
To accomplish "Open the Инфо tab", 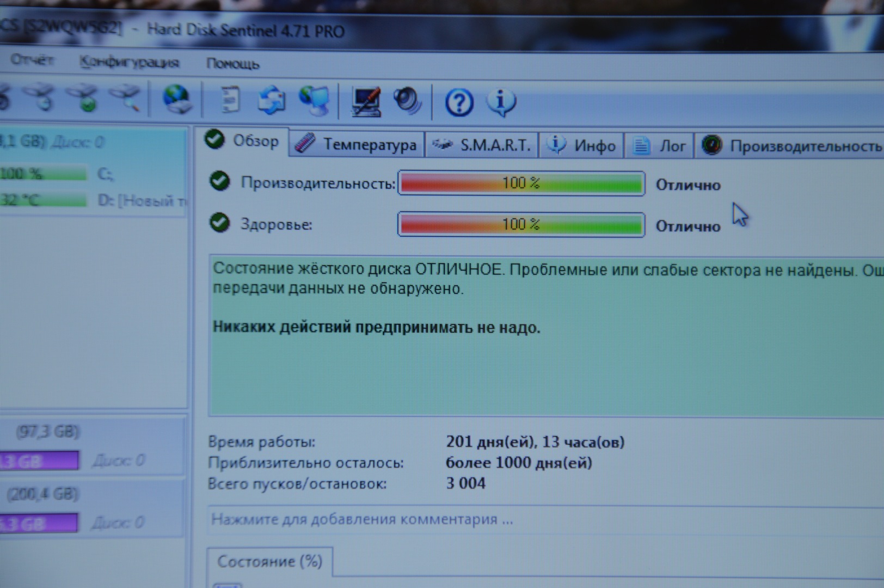I will pyautogui.click(x=581, y=145).
